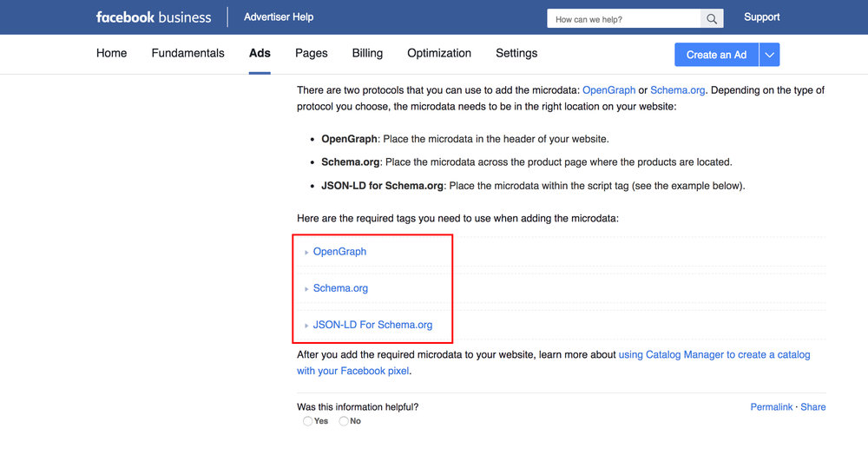
Task: Expand the OpenGraph required tags section
Action: point(339,251)
